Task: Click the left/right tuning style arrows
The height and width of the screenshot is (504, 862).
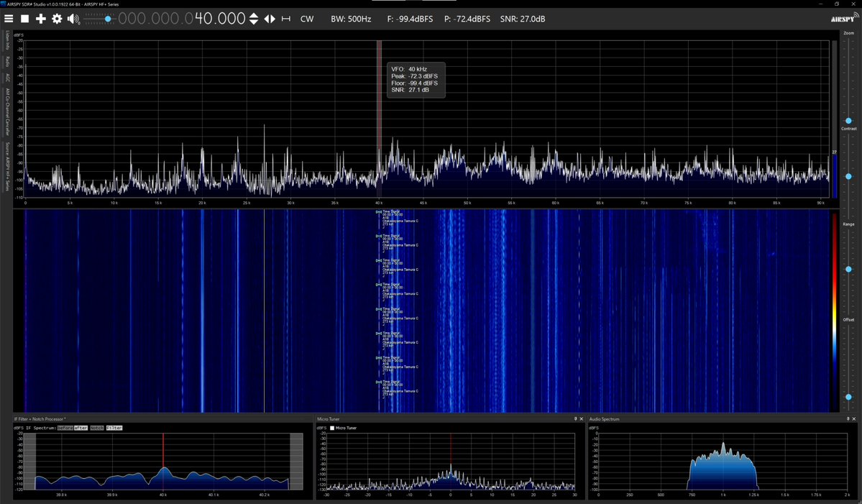Action: [270, 19]
